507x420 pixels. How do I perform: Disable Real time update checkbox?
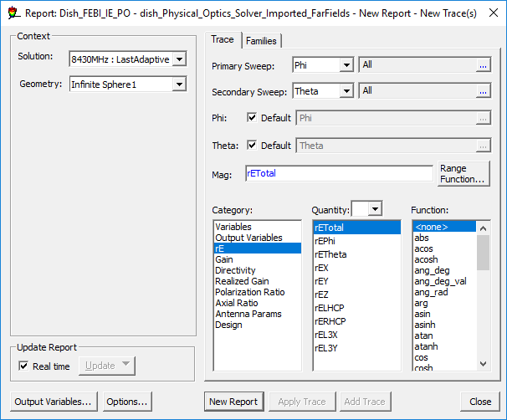(x=23, y=366)
